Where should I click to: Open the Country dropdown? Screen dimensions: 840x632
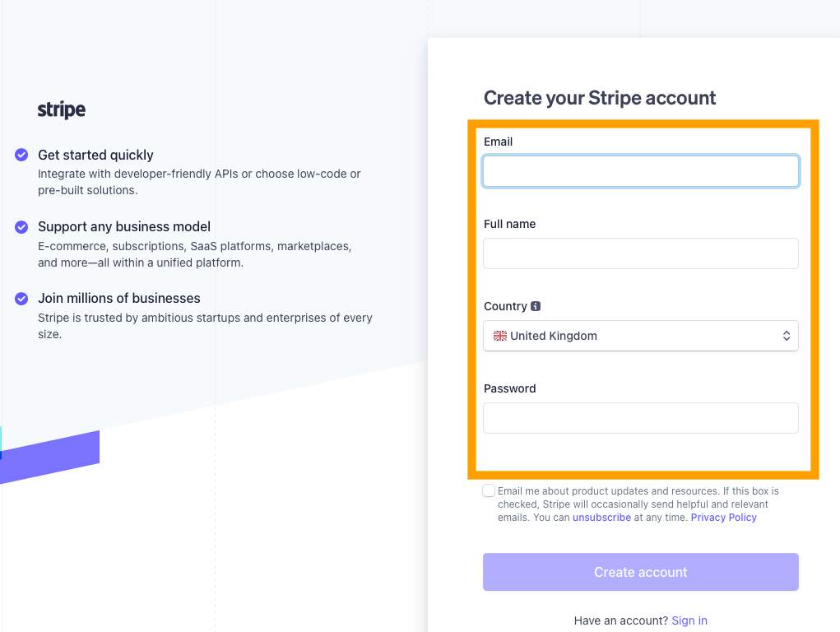640,336
